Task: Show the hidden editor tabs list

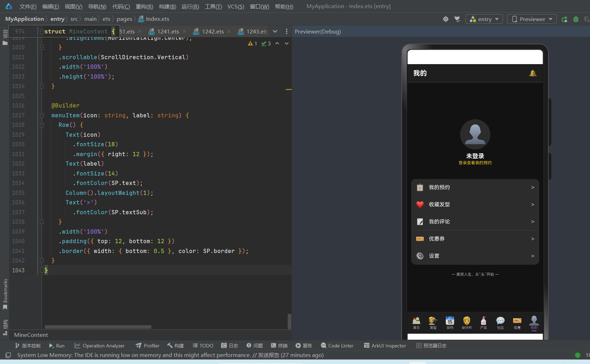Action: [x=275, y=31]
